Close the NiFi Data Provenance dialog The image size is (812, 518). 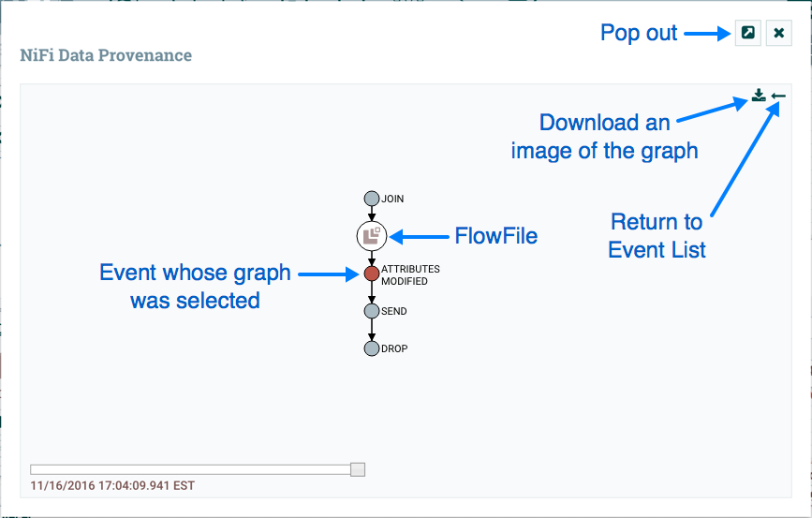[779, 33]
